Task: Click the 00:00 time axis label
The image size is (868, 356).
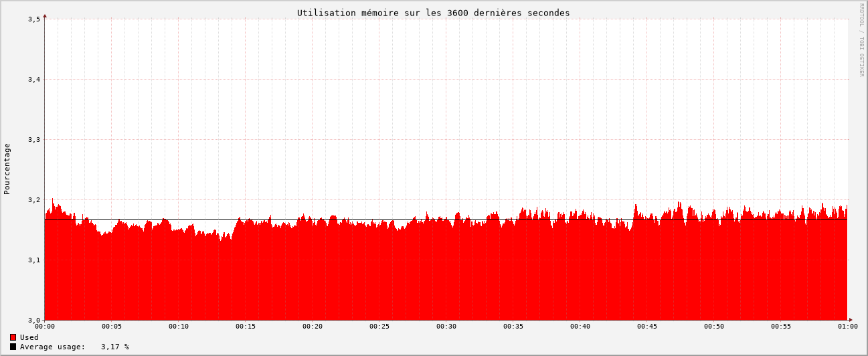Action: click(x=45, y=327)
